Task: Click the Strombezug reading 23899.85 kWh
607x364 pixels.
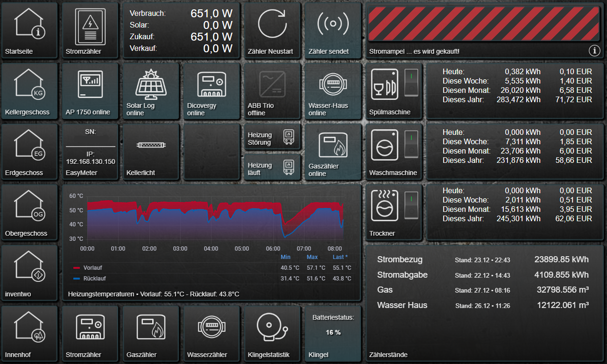Action: point(561,260)
